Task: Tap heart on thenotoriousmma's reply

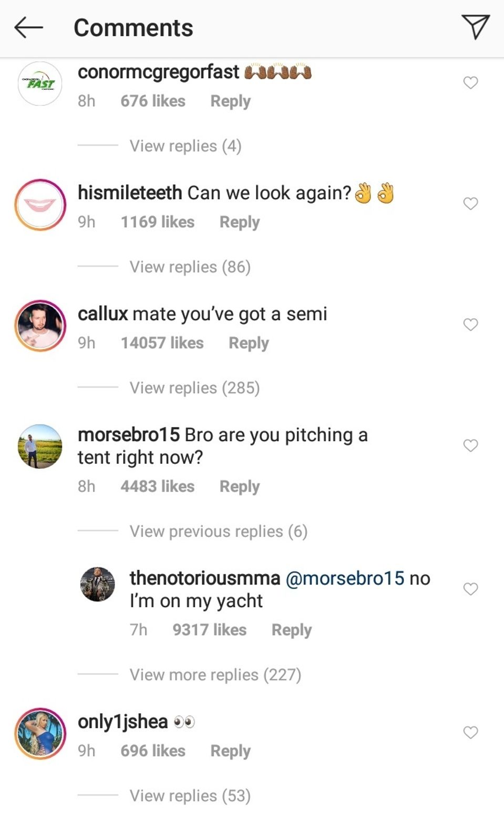Action: point(470,589)
